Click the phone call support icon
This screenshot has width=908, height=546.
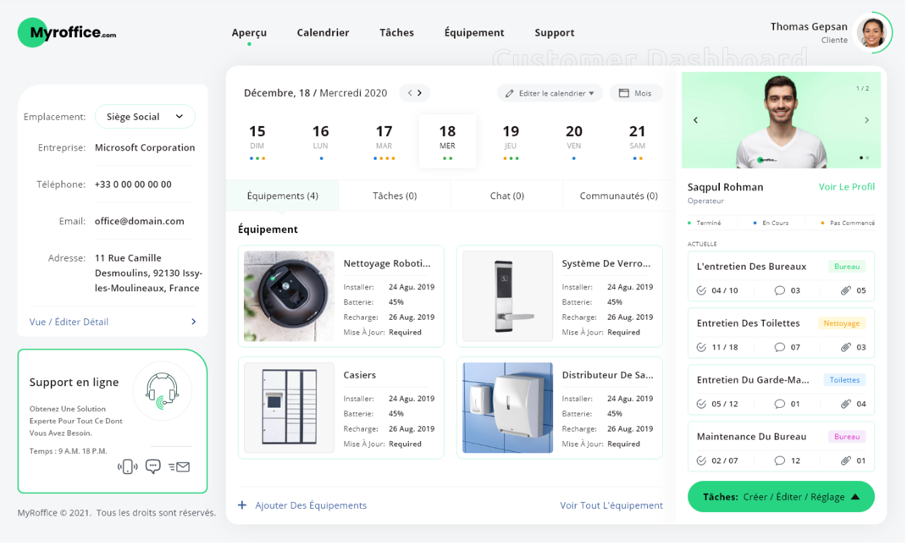pos(127,467)
